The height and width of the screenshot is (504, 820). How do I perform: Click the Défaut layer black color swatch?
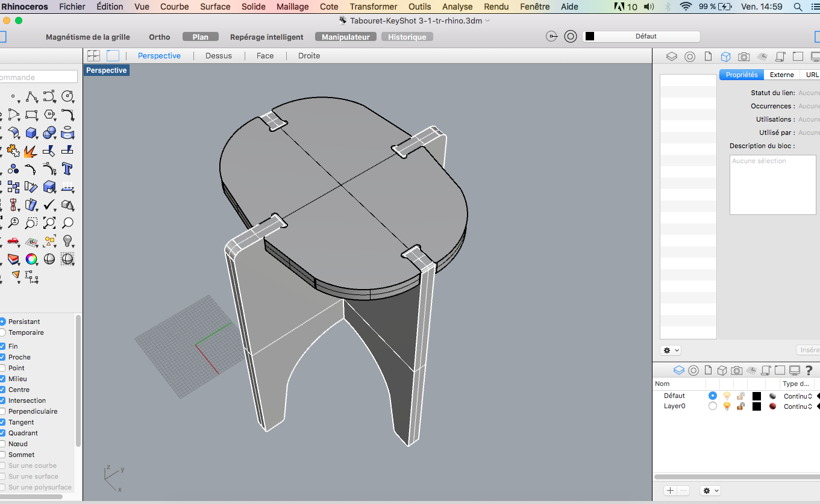tap(757, 396)
